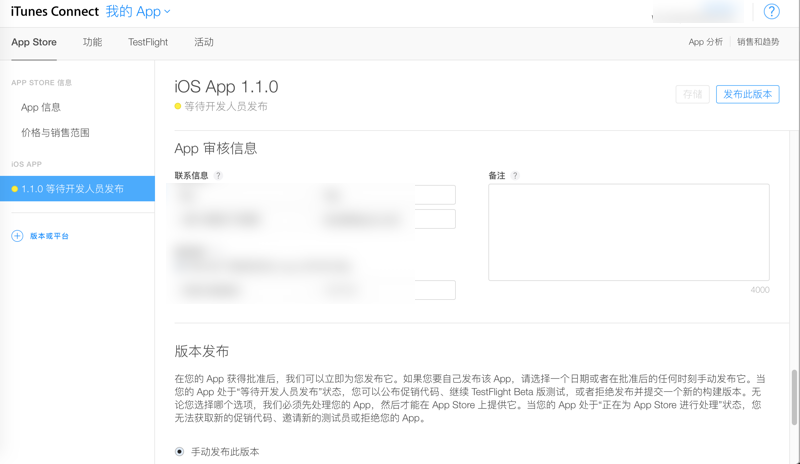Switch to the 活动 tab
800x464 pixels.
(x=204, y=42)
